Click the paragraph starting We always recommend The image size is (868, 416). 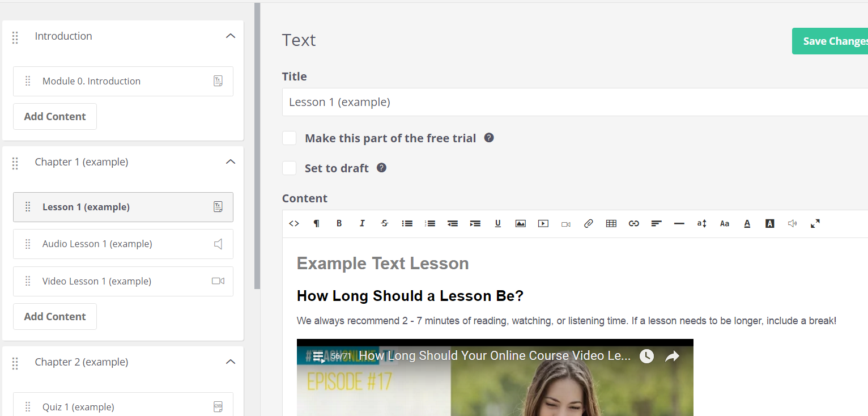(x=567, y=321)
